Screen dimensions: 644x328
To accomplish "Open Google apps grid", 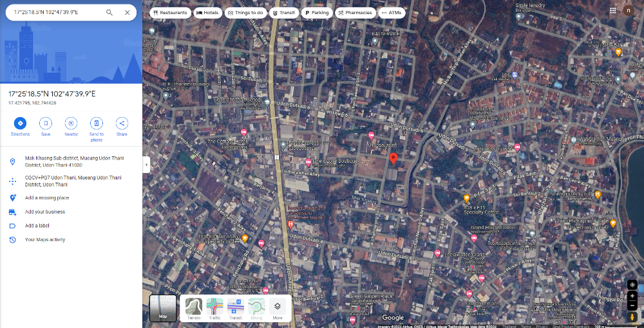I will point(612,10).
